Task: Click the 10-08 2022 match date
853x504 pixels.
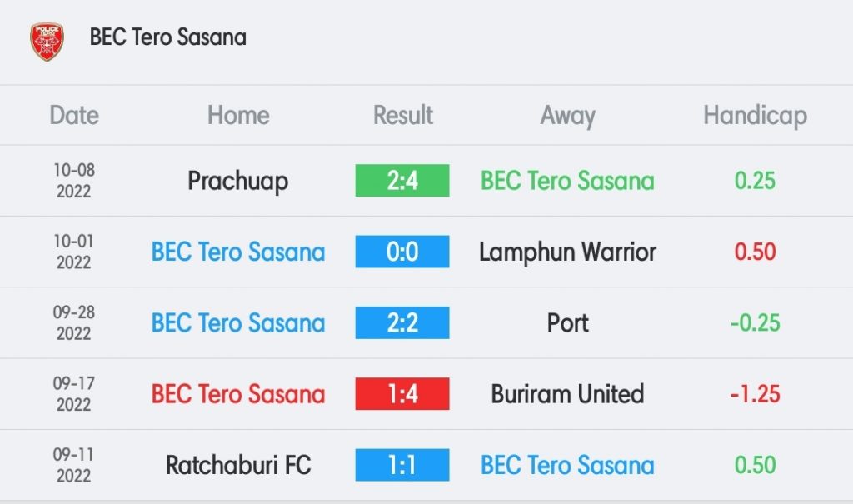Action: (74, 181)
